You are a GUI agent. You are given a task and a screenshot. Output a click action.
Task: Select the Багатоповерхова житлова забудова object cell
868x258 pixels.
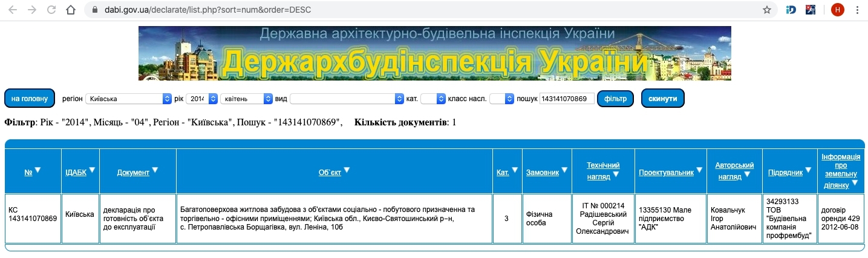[x=334, y=218]
